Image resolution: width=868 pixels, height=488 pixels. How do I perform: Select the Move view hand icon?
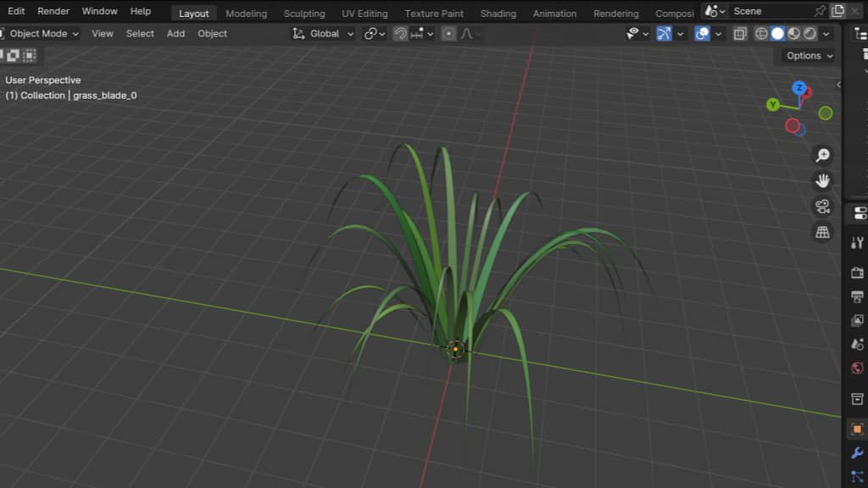pyautogui.click(x=822, y=180)
